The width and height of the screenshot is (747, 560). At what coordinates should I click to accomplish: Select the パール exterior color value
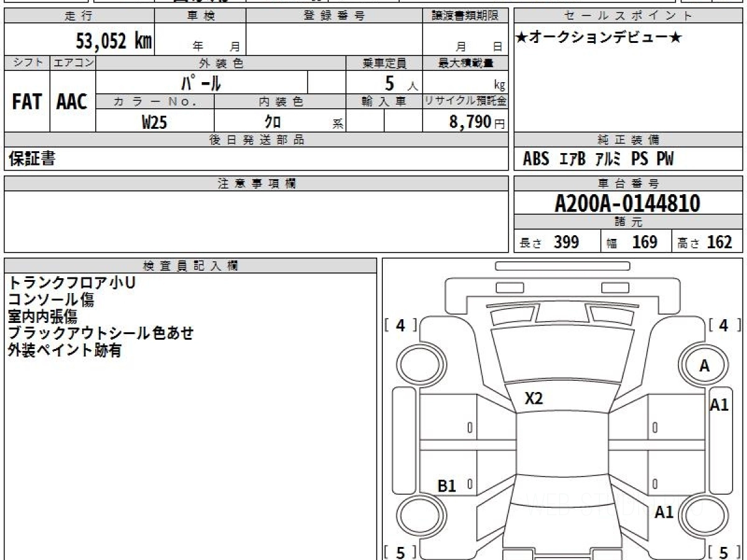click(201, 82)
